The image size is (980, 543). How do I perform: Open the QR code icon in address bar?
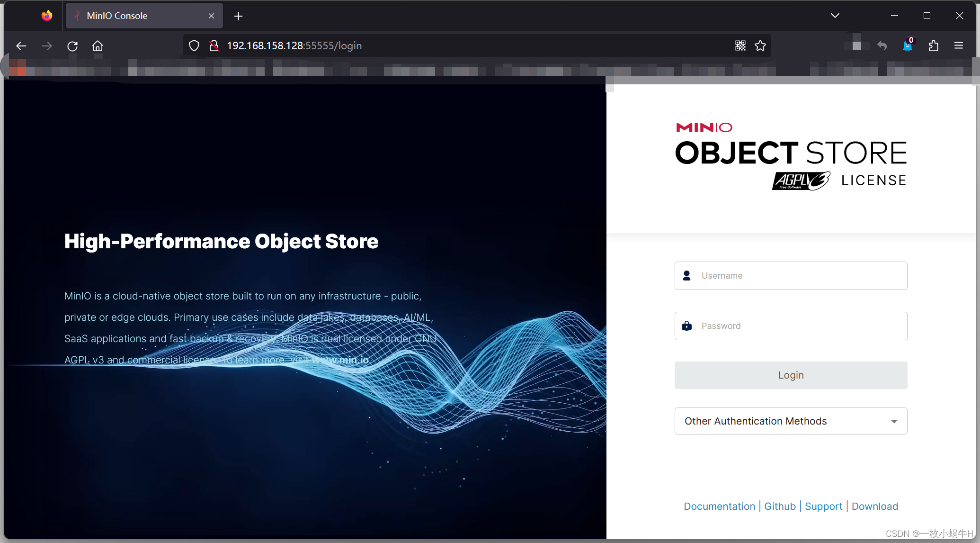740,45
